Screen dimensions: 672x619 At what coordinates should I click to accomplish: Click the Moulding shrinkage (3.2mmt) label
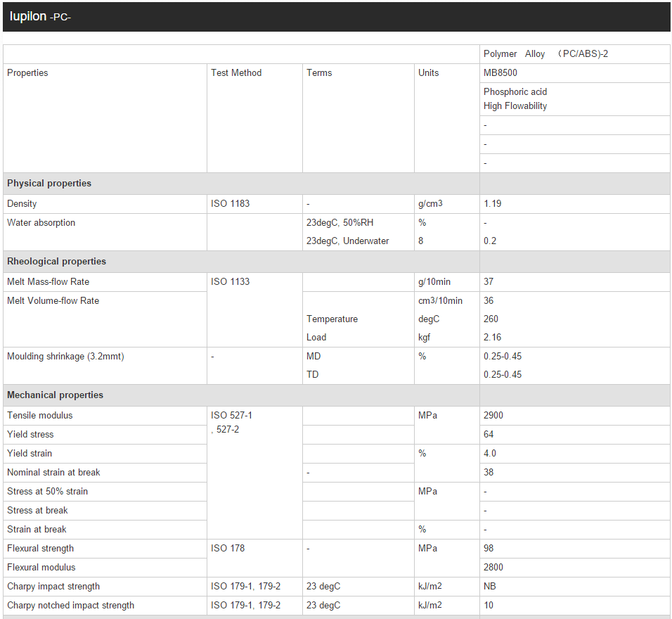click(x=65, y=357)
